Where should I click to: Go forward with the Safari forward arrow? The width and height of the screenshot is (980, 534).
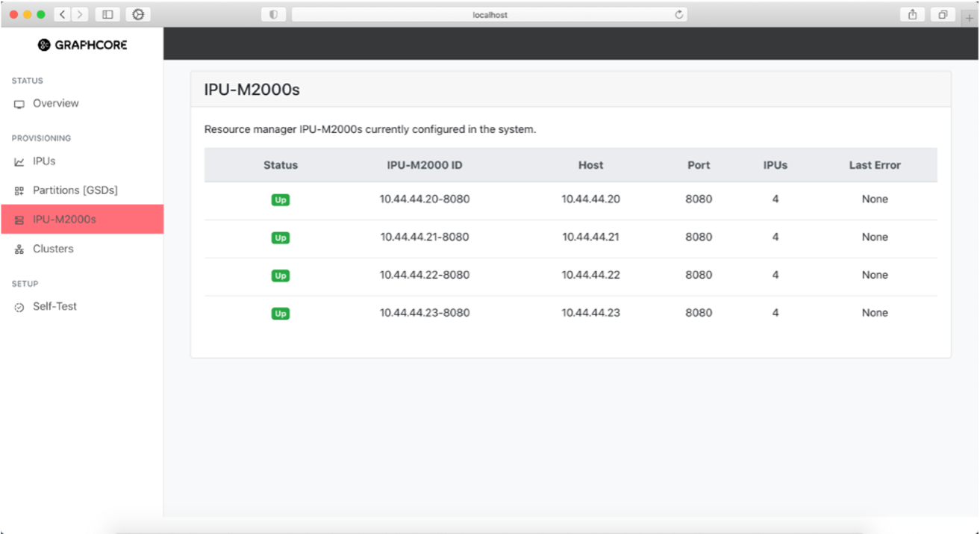(x=80, y=14)
